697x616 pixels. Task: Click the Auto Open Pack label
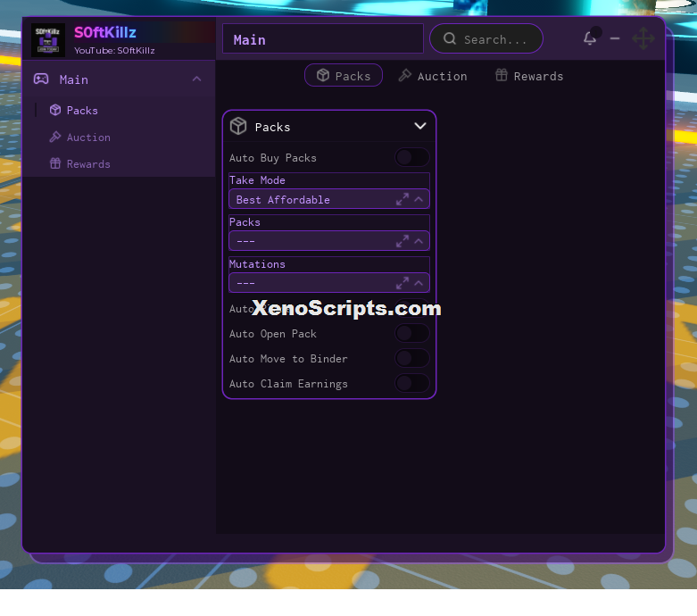tap(272, 334)
